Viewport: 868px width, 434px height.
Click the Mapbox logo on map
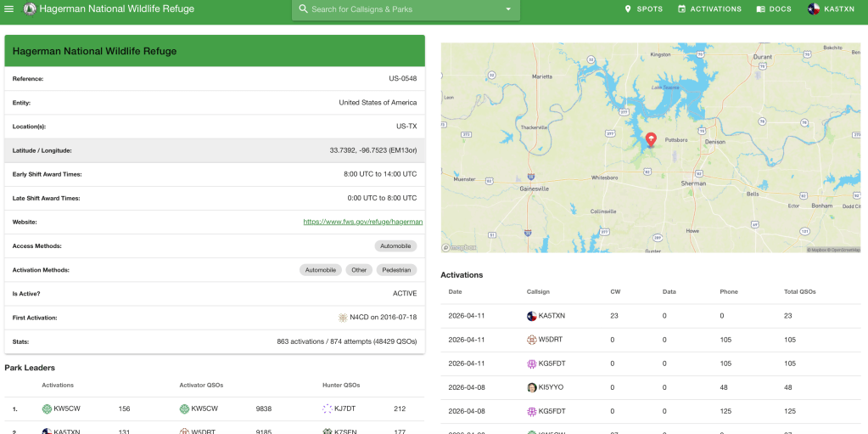point(460,248)
